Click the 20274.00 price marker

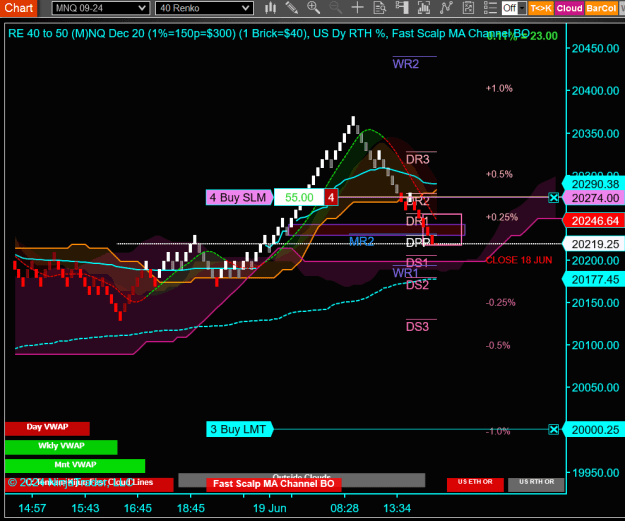click(x=594, y=198)
